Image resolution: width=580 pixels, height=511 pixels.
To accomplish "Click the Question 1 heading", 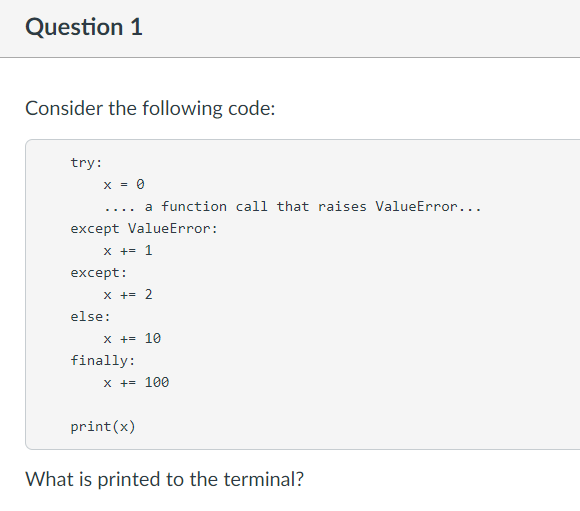I will click(x=84, y=27).
